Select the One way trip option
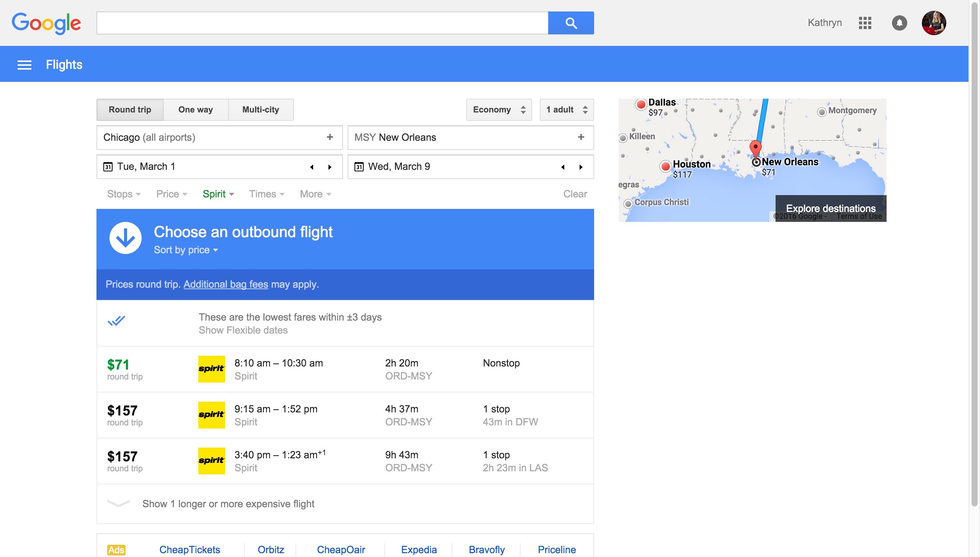The image size is (980, 557). 196,110
